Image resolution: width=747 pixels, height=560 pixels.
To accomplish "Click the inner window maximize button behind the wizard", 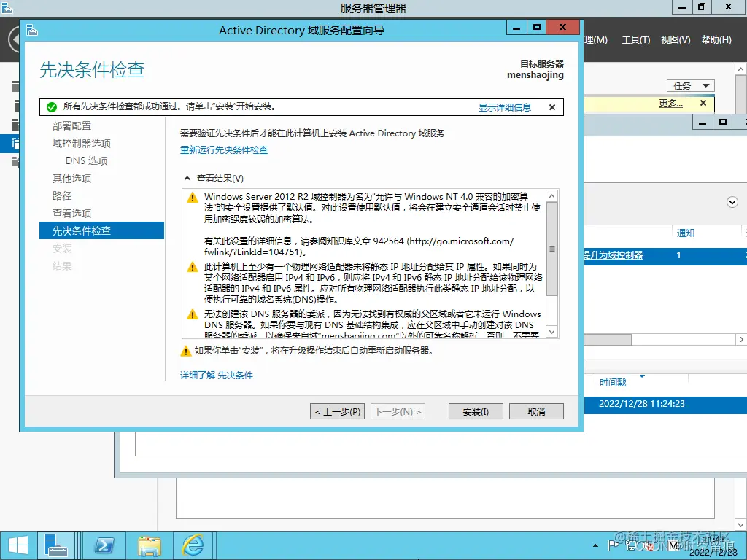I will pyautogui.click(x=723, y=122).
